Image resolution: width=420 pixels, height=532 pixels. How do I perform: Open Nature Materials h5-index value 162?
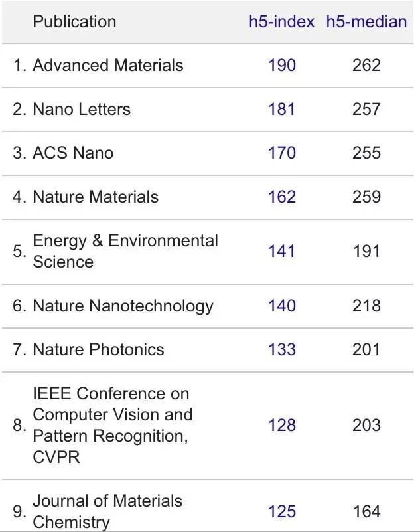tap(282, 197)
